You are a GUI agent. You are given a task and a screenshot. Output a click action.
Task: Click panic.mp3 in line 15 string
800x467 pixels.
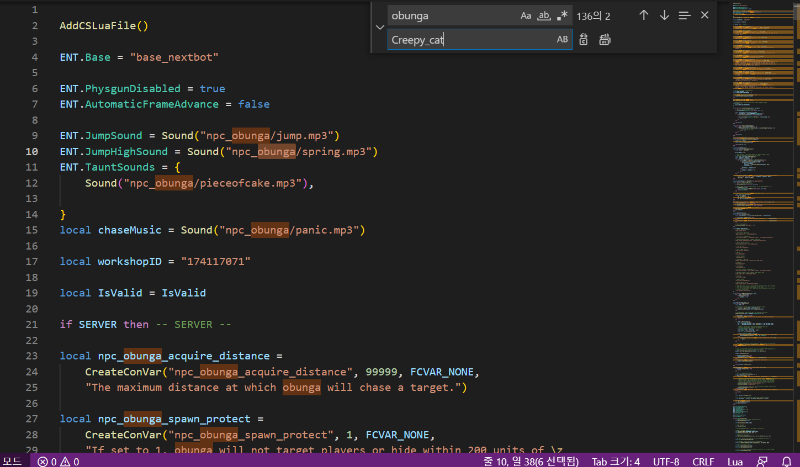pos(324,230)
